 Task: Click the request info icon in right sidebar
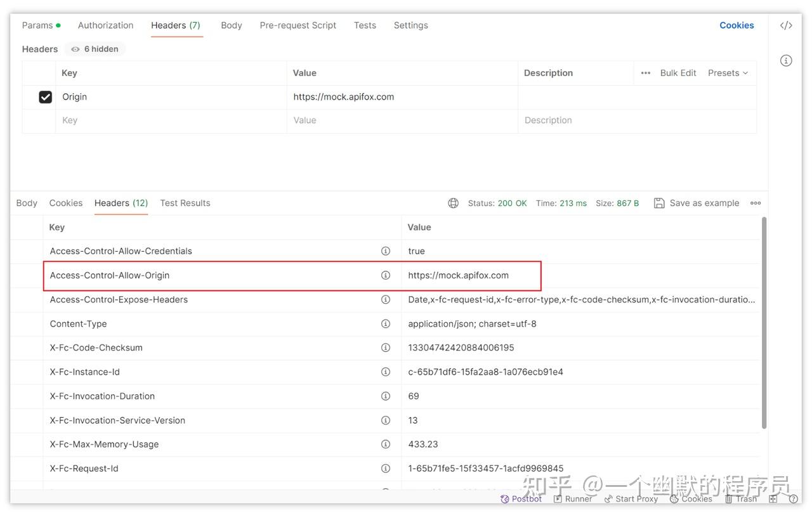[786, 61]
